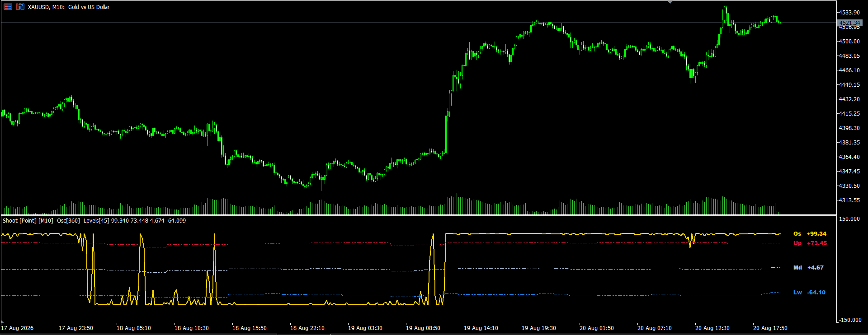This screenshot has width=868, height=335.
Task: Click the 20 Aug 01:50 time label
Action: [597, 328]
